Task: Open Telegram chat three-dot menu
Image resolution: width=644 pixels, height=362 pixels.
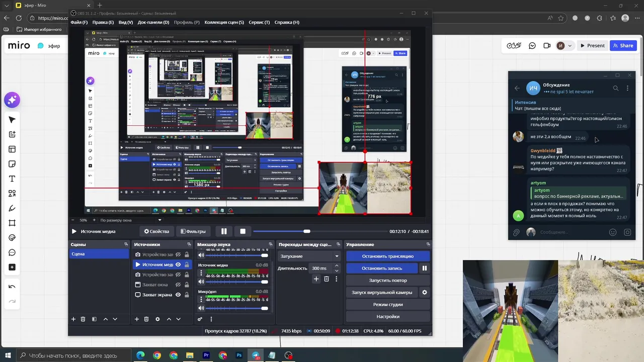Action: click(x=627, y=88)
